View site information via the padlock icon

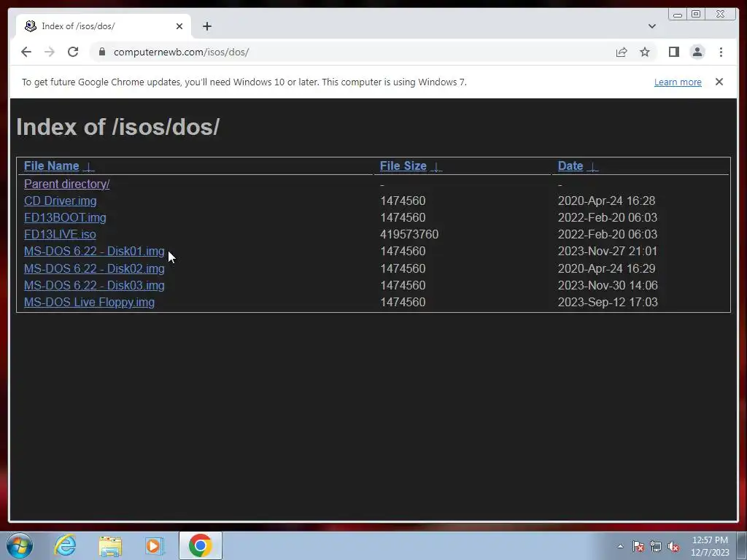(102, 52)
